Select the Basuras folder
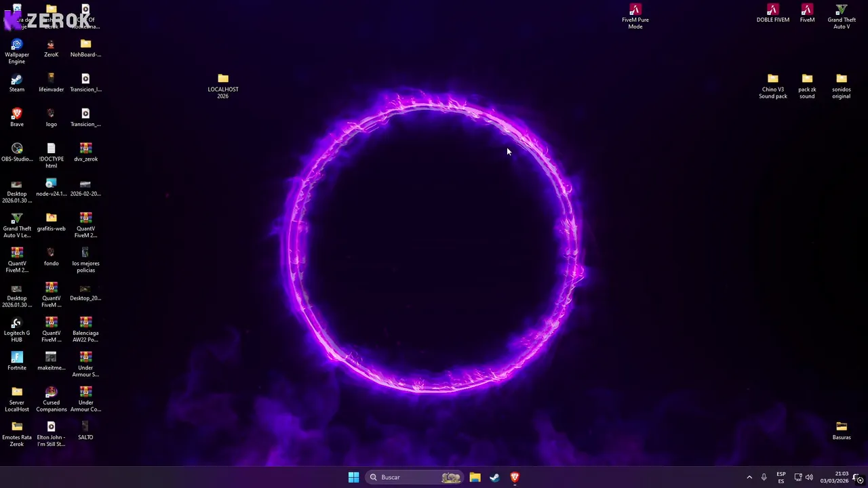 [x=842, y=430]
